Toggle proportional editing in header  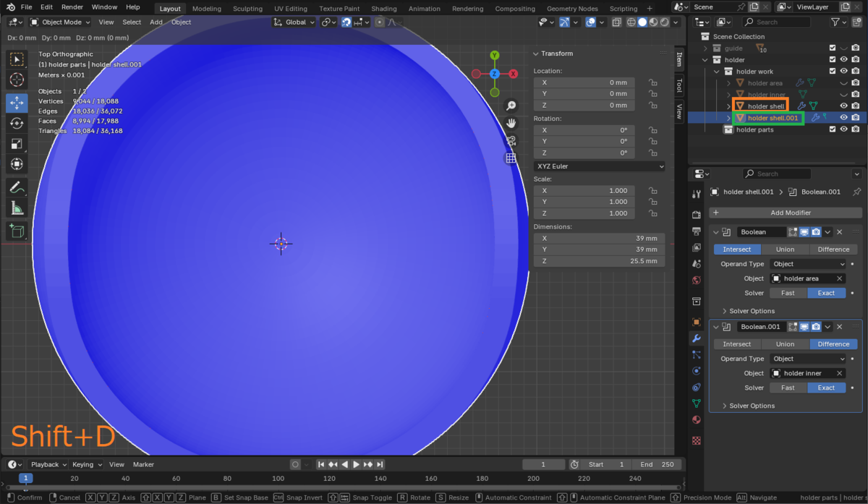click(x=379, y=22)
